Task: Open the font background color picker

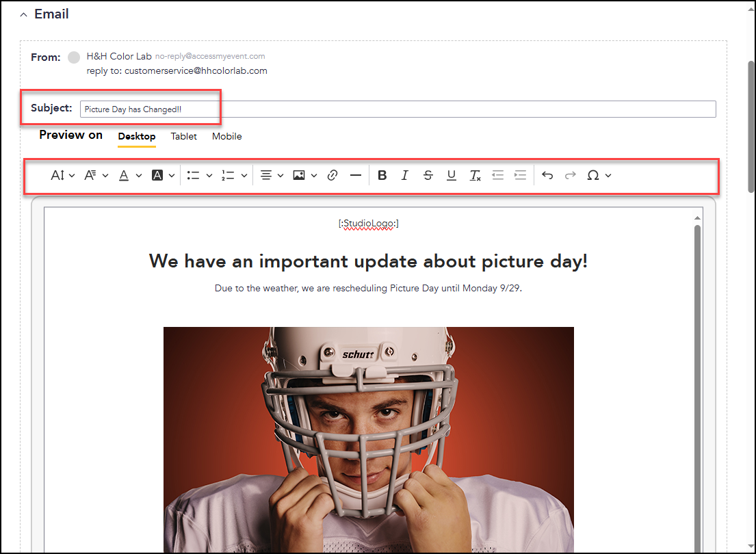Action: point(163,176)
